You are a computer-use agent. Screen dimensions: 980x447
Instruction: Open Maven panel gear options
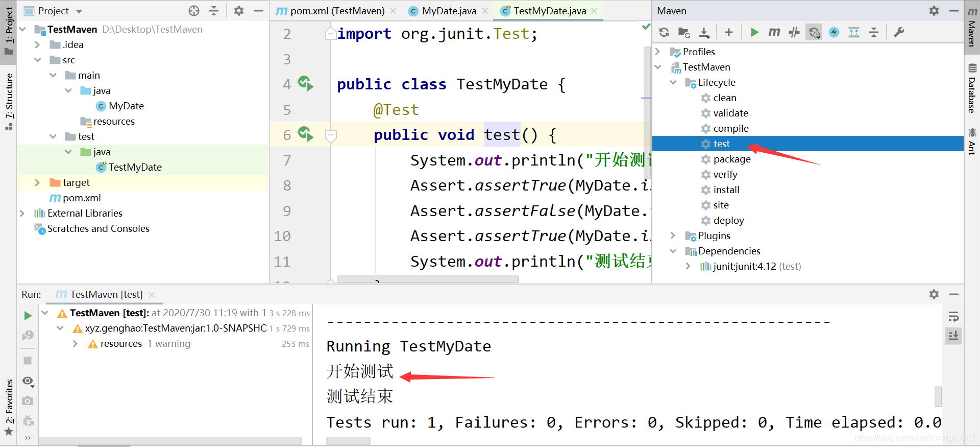[934, 11]
